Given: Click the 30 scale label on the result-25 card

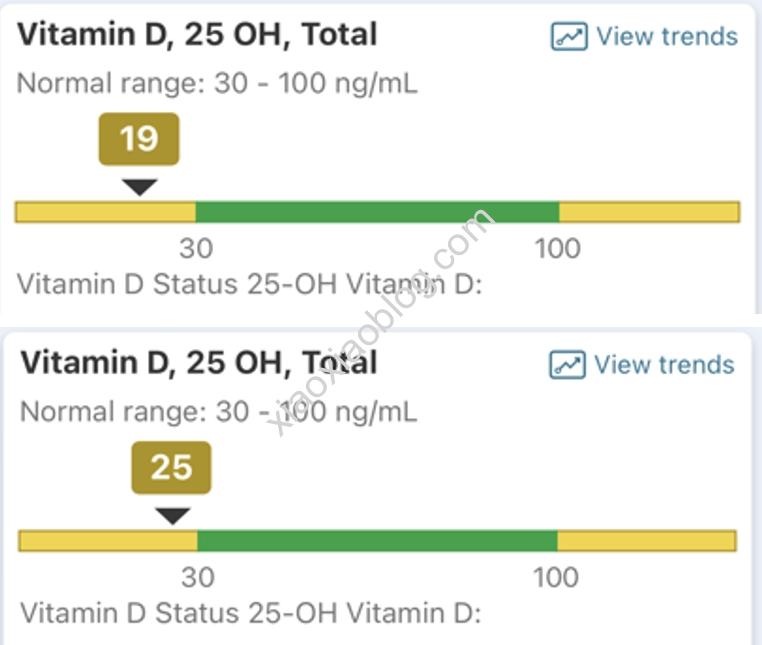Looking at the screenshot, I should [197, 577].
